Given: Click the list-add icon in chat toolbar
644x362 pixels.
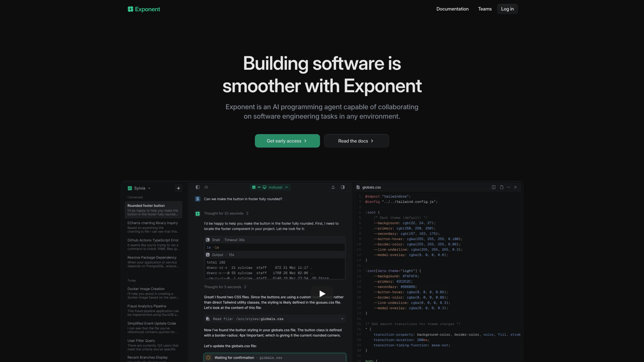Looking at the screenshot, I should coord(206,187).
